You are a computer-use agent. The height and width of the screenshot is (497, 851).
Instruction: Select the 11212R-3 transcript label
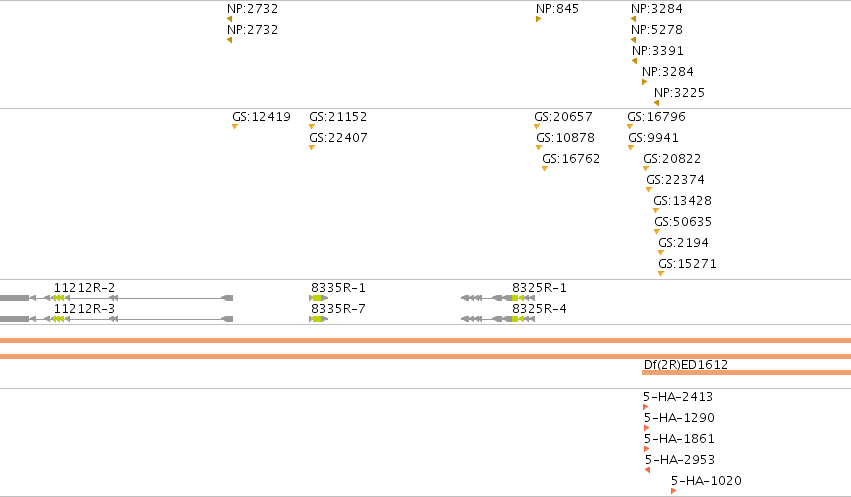click(x=84, y=309)
